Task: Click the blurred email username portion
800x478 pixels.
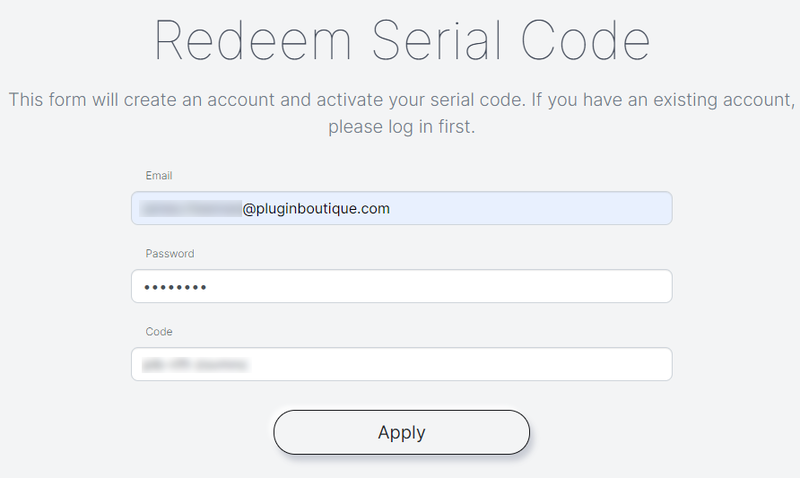Action: click(191, 209)
